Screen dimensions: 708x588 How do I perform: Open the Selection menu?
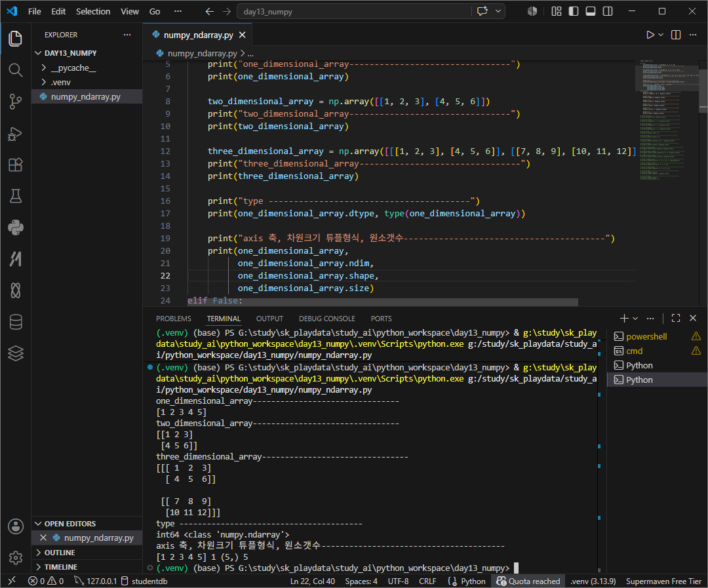[x=93, y=11]
